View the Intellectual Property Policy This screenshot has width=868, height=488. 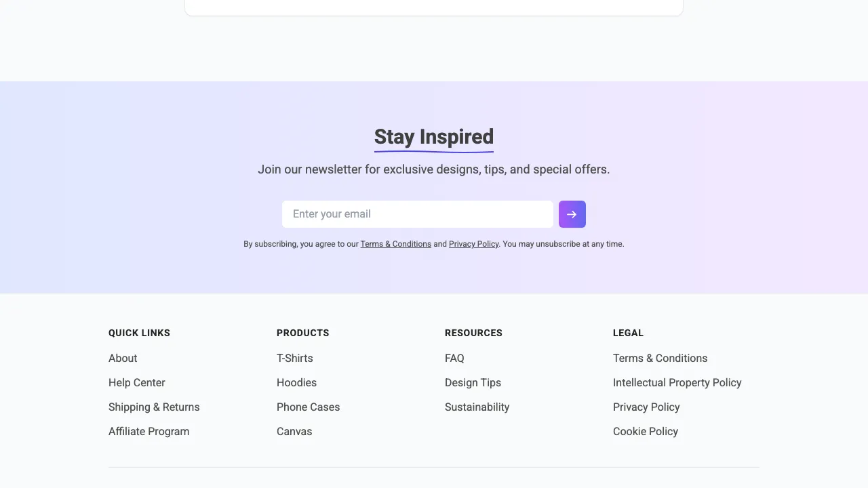pyautogui.click(x=677, y=382)
